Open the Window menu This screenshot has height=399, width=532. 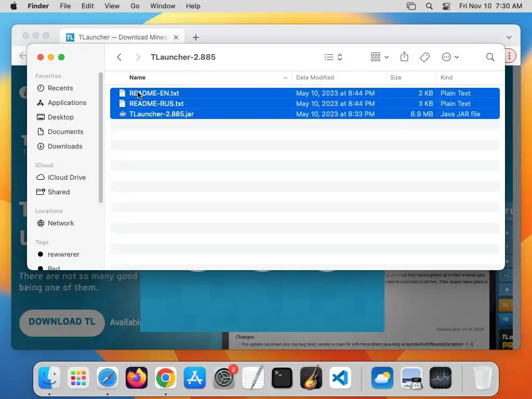[163, 6]
